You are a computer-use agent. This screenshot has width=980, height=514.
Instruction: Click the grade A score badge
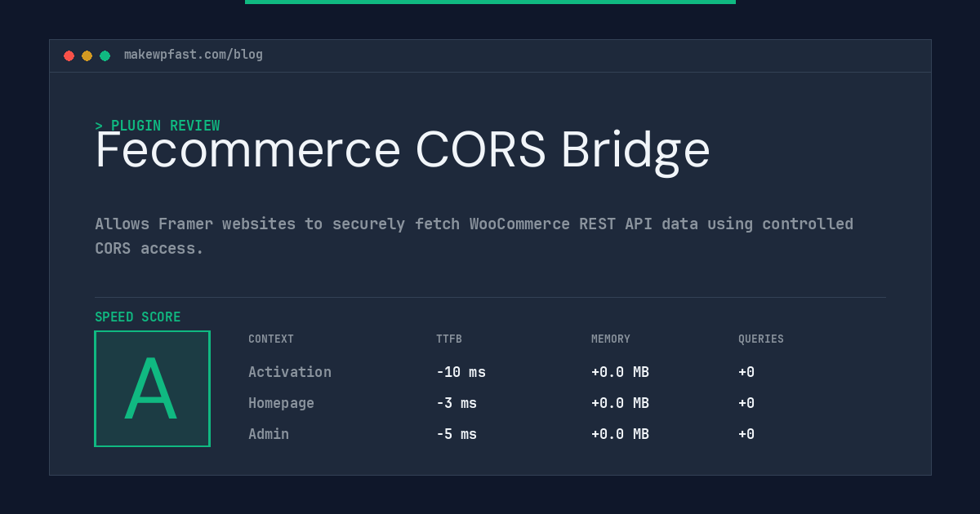(152, 388)
